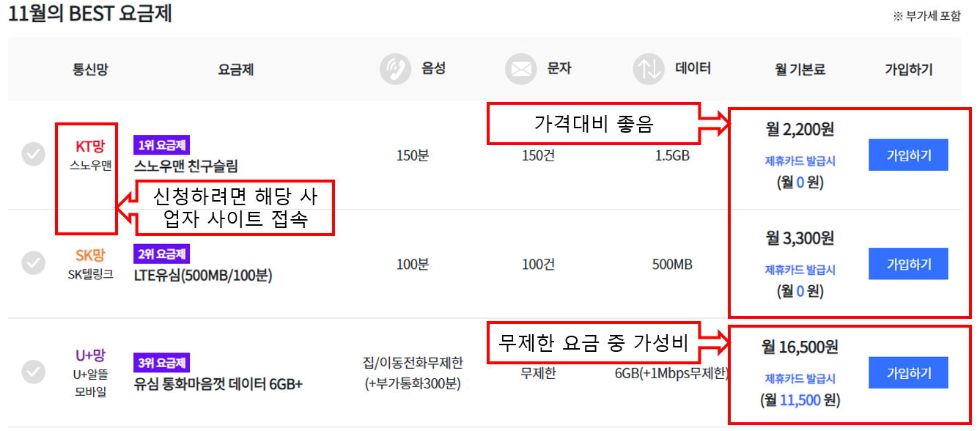Viewport: 980px width, 431px height.
Task: Select the check circle for 유심 통화마음껏 데이터 6GB+
Action: (33, 372)
